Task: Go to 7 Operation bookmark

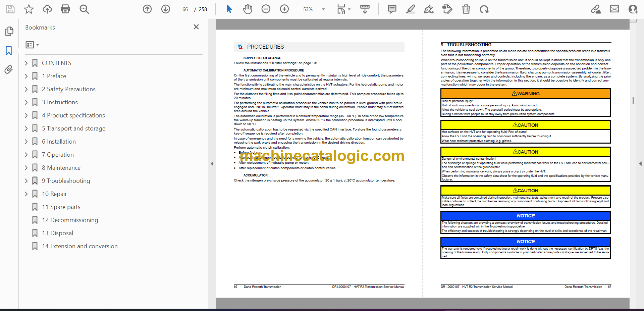Action: (58, 155)
